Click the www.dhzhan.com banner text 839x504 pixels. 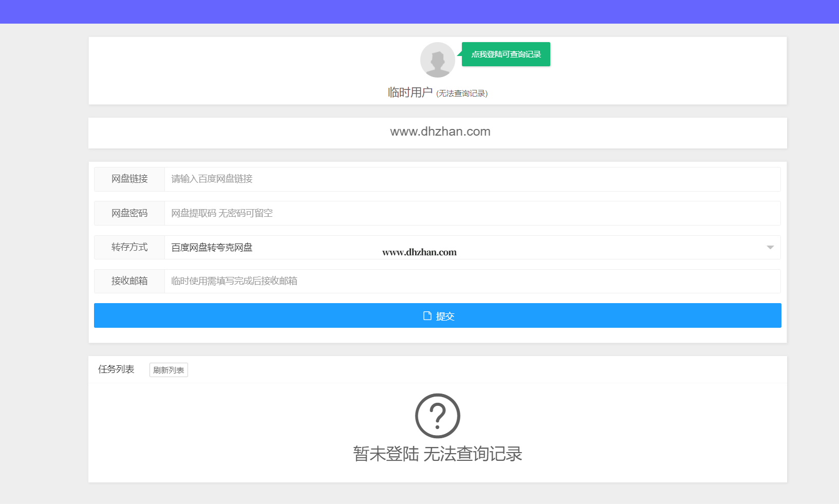(x=440, y=132)
